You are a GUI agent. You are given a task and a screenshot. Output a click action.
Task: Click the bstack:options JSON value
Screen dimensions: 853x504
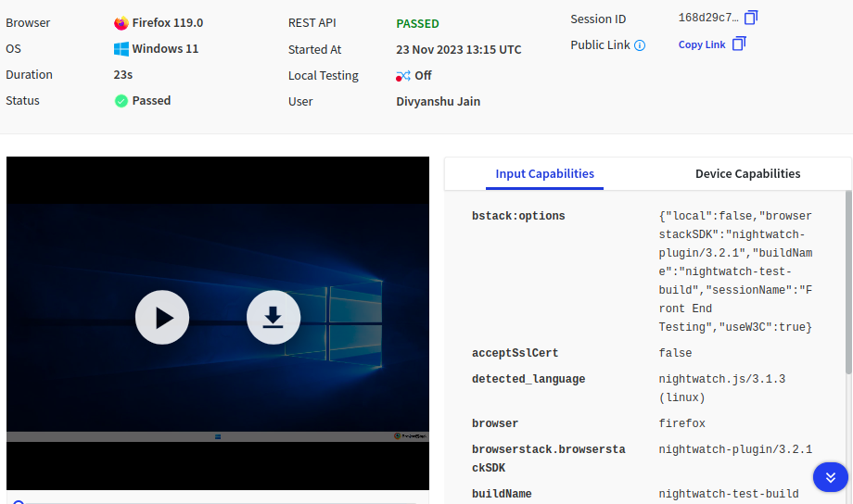(734, 271)
